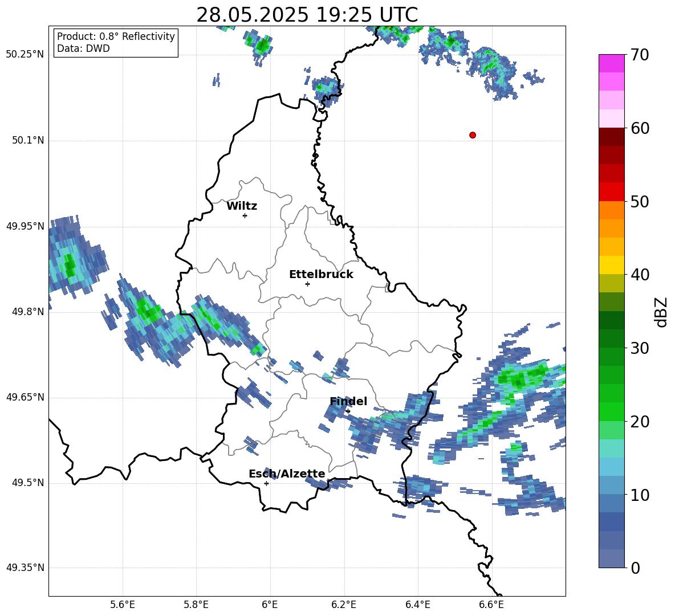Click the 5.8°E longitude tick label
The height and width of the screenshot is (616, 675).
196,605
